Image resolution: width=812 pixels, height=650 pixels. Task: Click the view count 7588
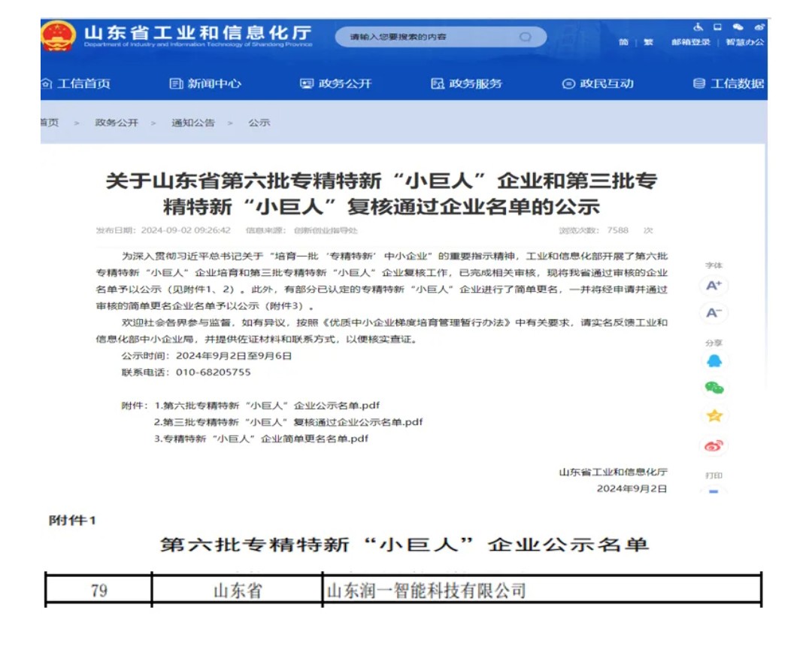pos(618,230)
